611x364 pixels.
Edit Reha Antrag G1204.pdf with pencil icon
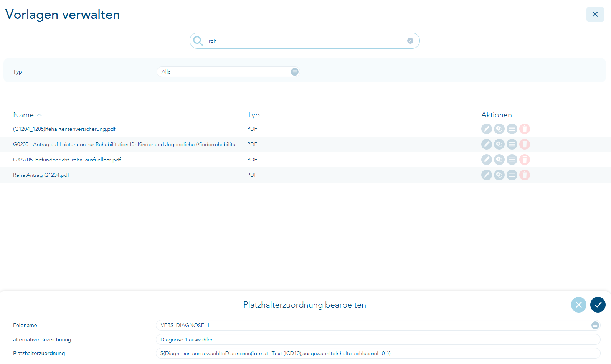(486, 175)
